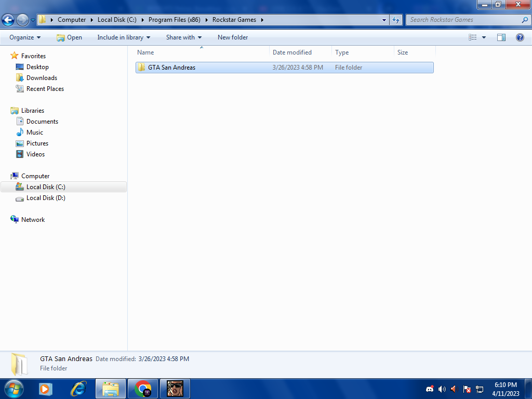Refresh the folder view
This screenshot has width=532, height=399.
pos(395,20)
